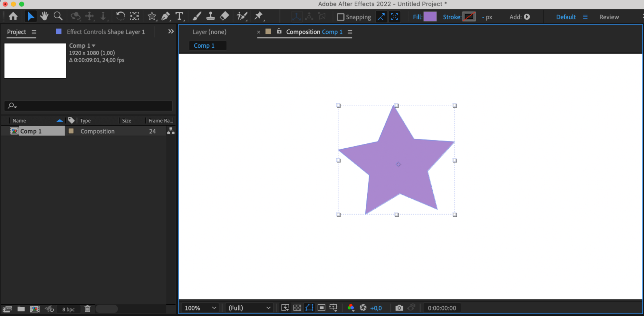The height and width of the screenshot is (316, 644).
Task: Focus the Project search field
Action: click(89, 105)
